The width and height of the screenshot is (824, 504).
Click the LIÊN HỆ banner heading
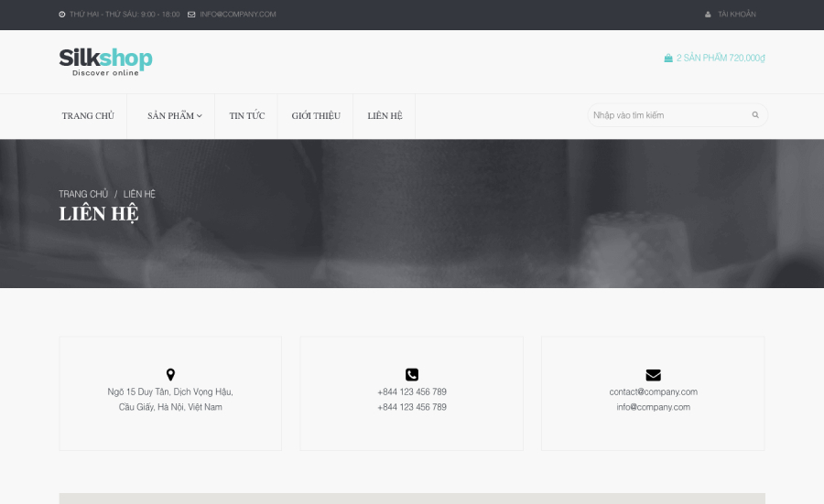[x=99, y=214]
